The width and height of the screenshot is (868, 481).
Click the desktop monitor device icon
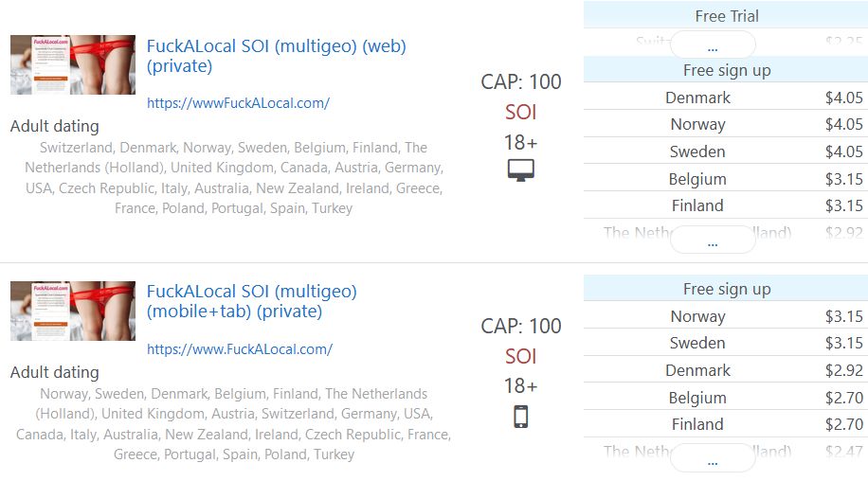click(x=521, y=170)
